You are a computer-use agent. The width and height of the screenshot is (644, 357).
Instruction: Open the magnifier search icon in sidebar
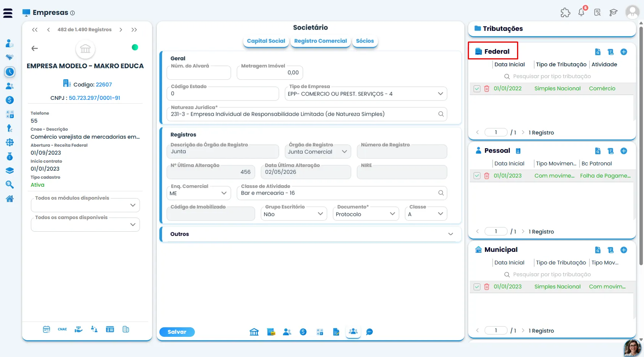pos(10,185)
